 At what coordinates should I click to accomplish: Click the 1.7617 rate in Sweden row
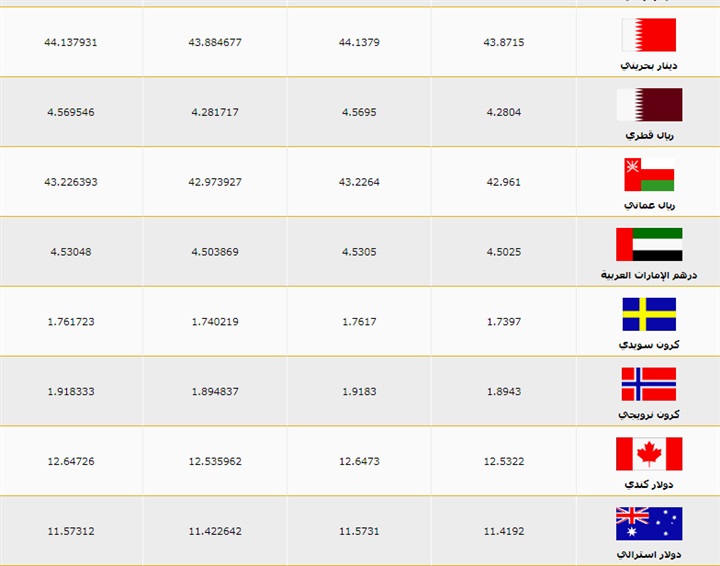point(359,322)
